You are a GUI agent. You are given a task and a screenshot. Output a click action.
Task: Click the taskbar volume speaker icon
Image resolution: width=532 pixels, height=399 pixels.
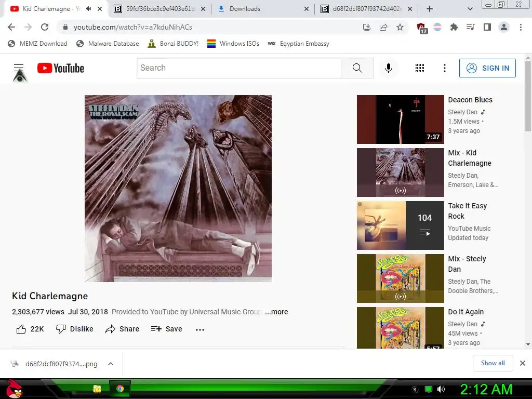click(x=441, y=389)
